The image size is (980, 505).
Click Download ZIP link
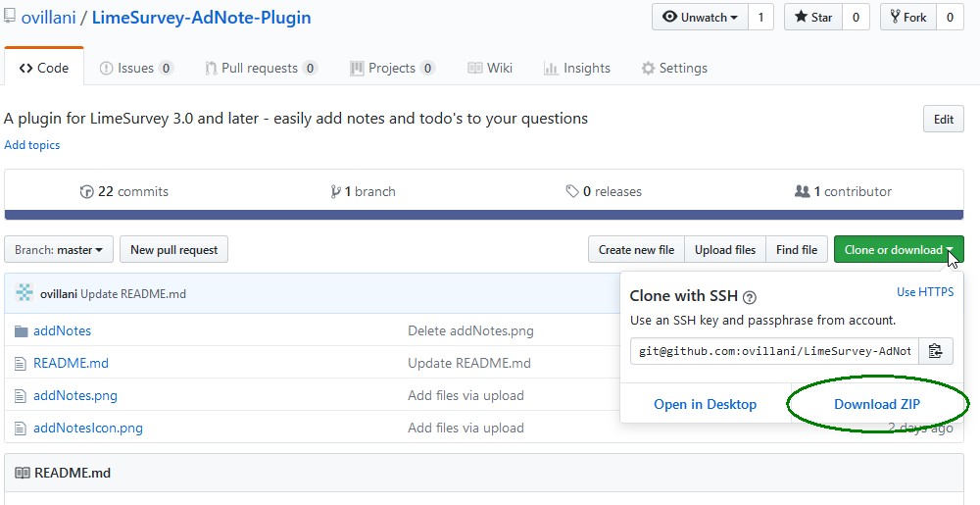click(877, 404)
